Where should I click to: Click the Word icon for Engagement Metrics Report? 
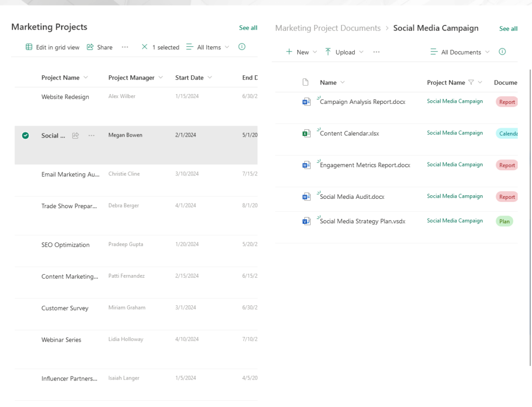(x=307, y=165)
